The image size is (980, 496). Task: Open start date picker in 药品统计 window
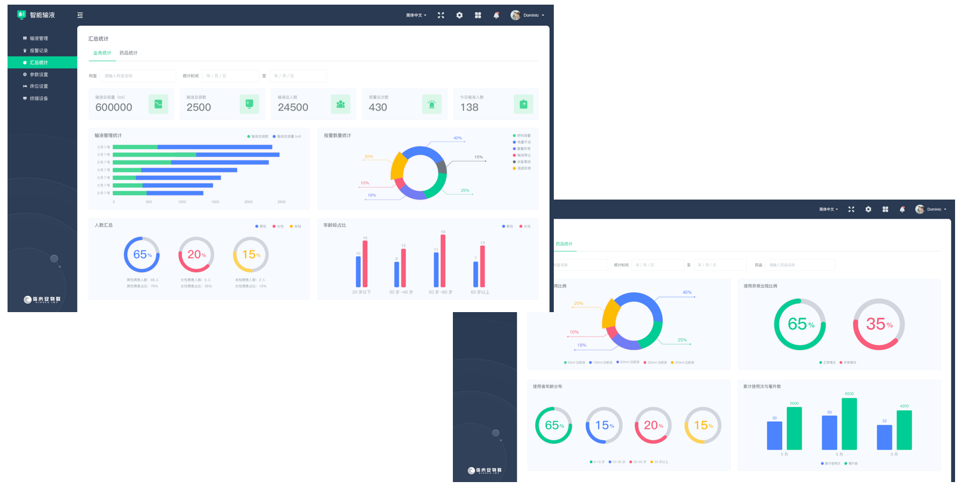[658, 265]
